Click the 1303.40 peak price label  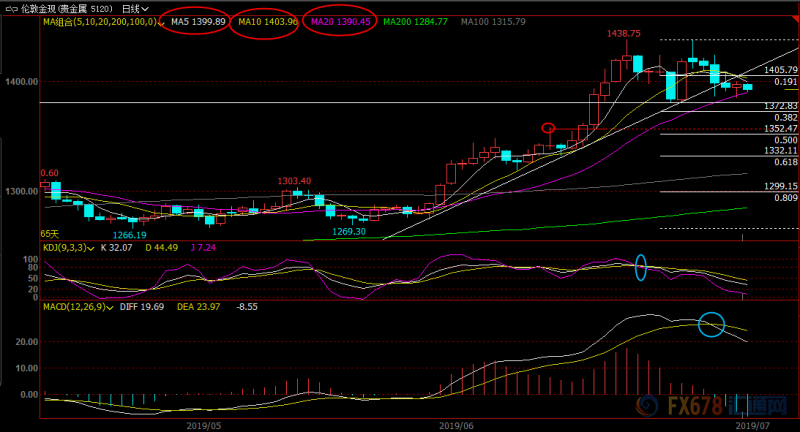click(x=294, y=181)
